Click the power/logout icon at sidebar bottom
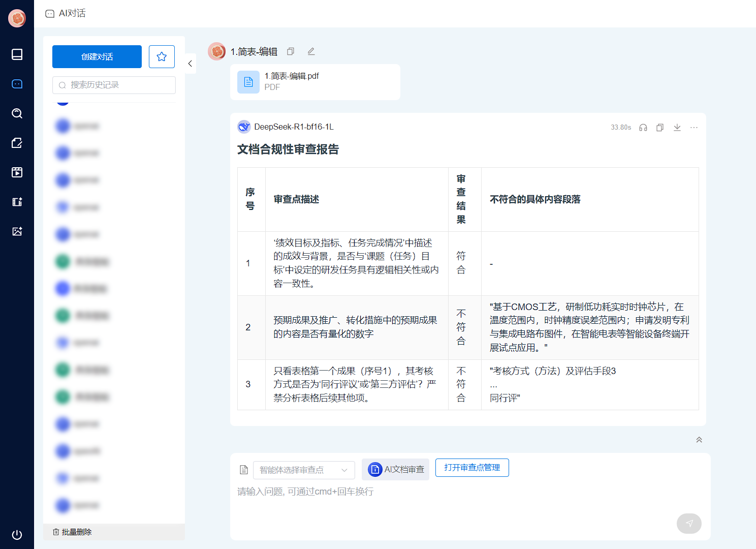This screenshot has height=549, width=756. [17, 535]
